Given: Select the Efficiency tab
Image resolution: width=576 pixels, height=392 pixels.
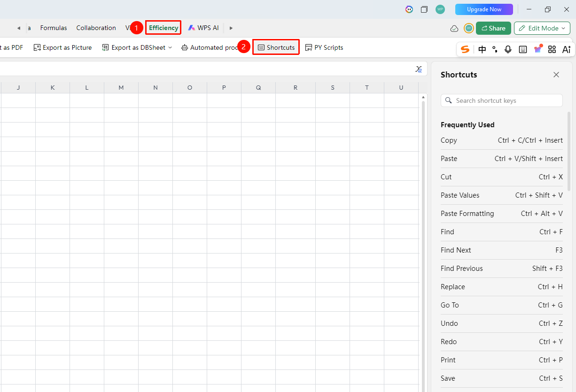Looking at the screenshot, I should pyautogui.click(x=163, y=28).
